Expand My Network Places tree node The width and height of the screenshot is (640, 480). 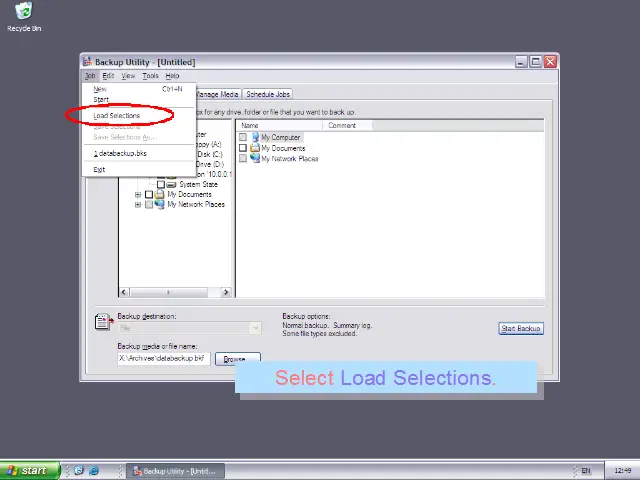[x=138, y=204]
